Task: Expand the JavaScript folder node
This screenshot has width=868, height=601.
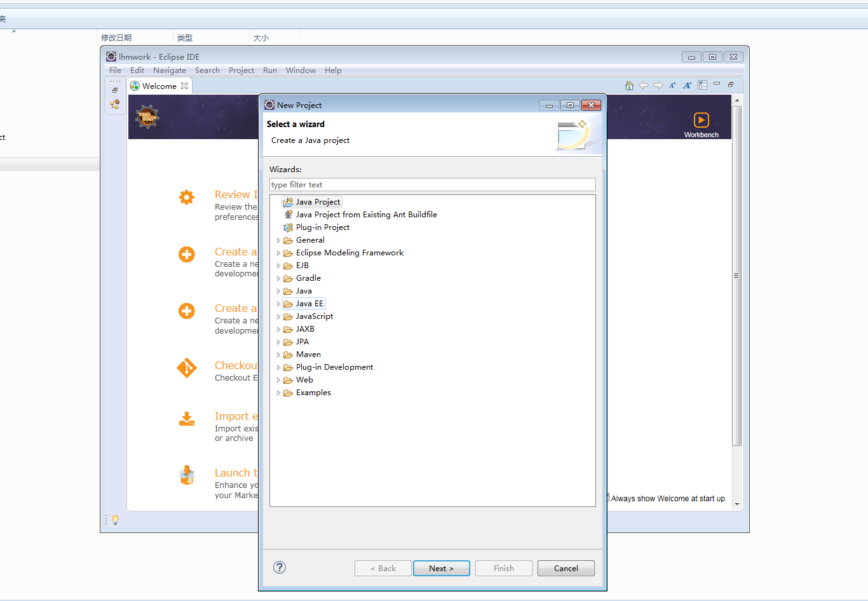Action: click(x=278, y=316)
